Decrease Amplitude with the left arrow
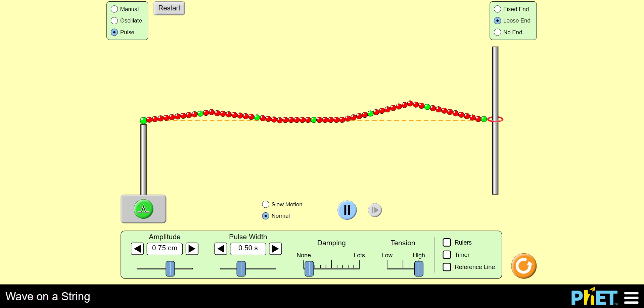The image size is (644, 308). tap(137, 249)
